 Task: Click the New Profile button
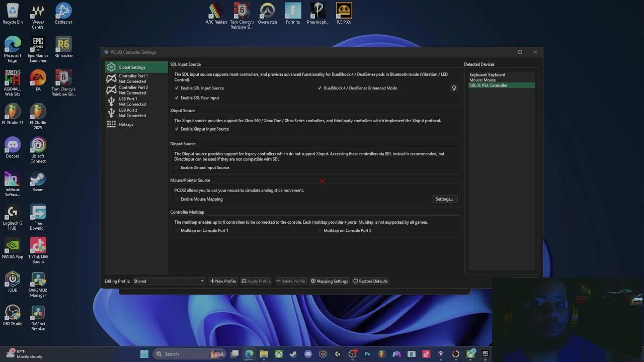click(x=223, y=281)
